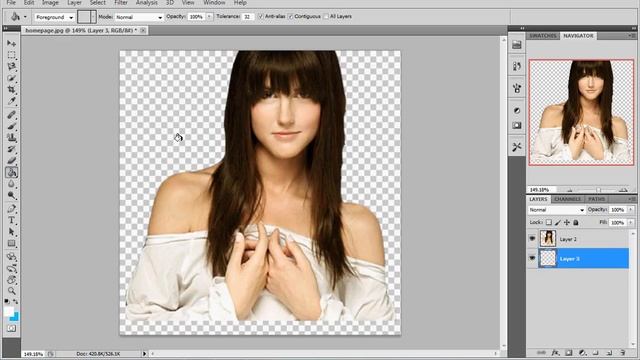Viewport: 640px width, 360px height.
Task: Select the Blur tool
Action: (11, 184)
